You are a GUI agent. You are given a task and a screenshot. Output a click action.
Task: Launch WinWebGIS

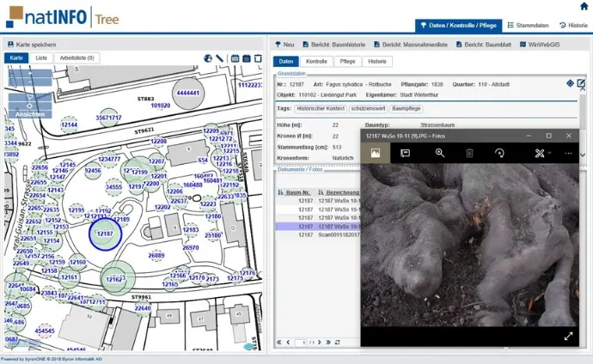540,45
